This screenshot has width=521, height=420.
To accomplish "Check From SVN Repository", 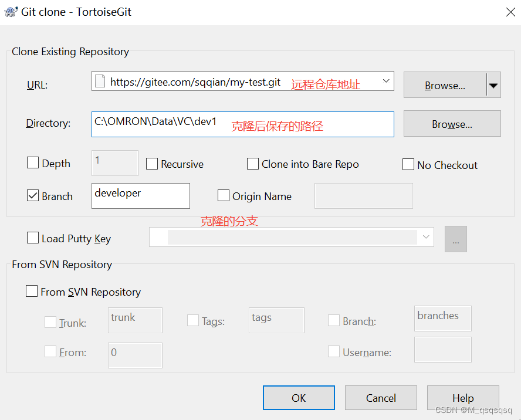I will 32,292.
